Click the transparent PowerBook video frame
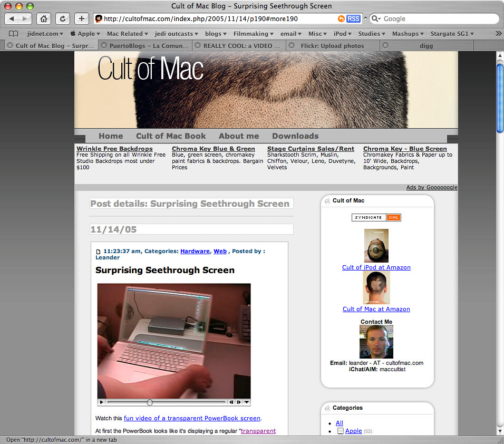 tap(174, 341)
